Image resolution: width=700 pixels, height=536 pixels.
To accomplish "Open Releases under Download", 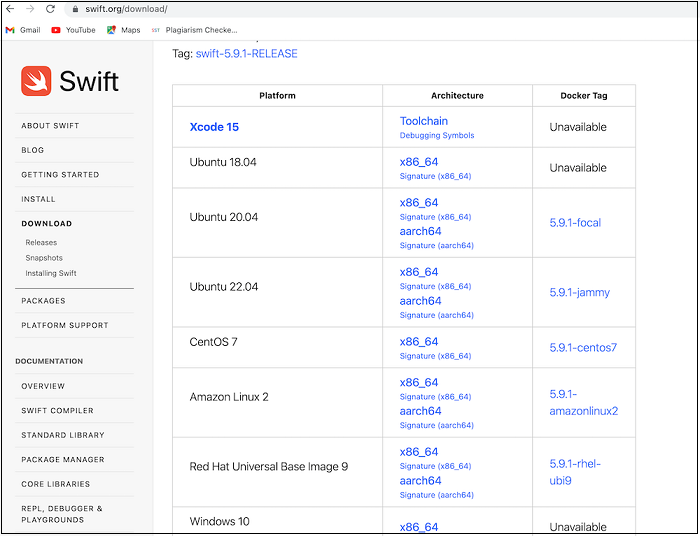I will point(41,243).
